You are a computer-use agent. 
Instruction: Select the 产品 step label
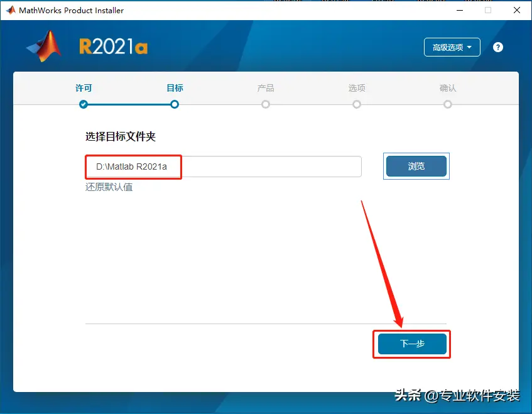266,88
